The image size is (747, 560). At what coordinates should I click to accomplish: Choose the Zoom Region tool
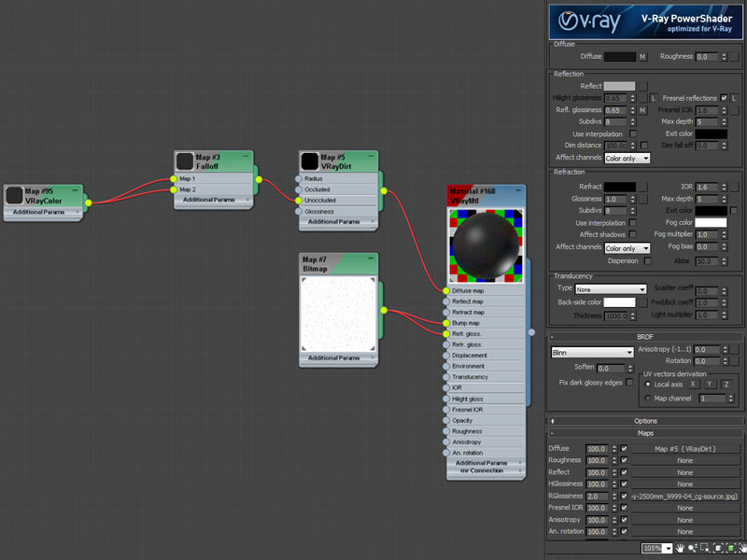(705, 548)
